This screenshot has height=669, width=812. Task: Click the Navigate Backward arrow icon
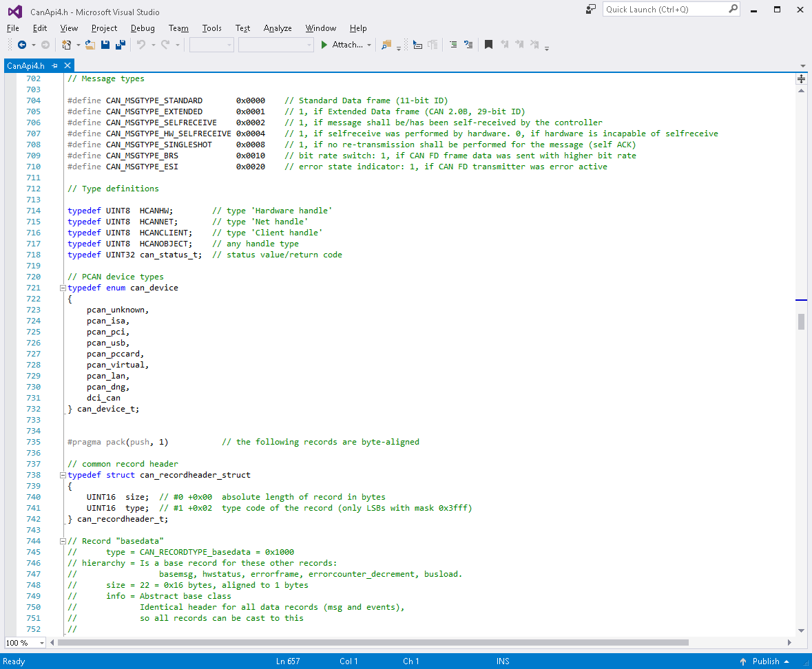coord(22,45)
